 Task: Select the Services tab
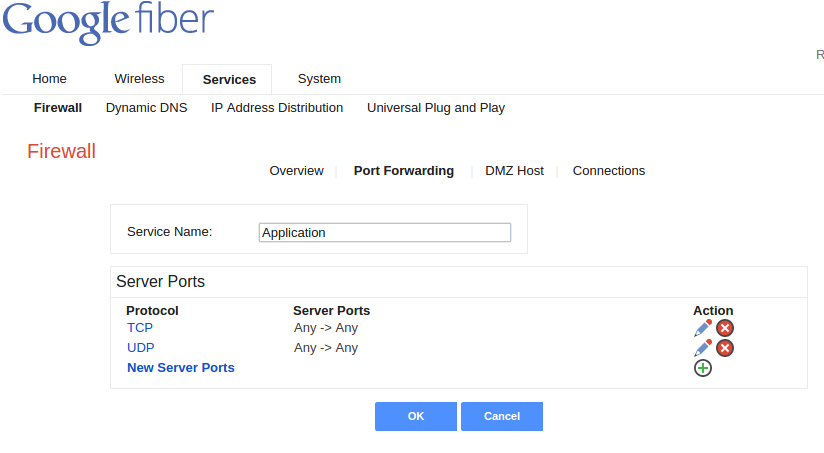click(x=229, y=79)
